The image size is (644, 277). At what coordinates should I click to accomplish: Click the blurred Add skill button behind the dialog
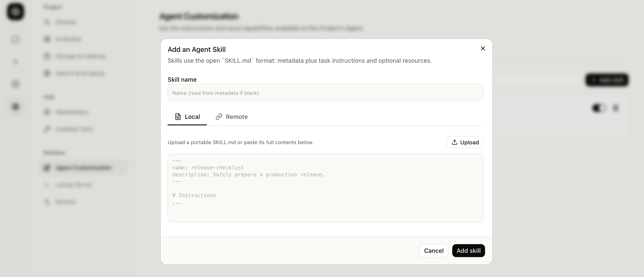click(607, 80)
